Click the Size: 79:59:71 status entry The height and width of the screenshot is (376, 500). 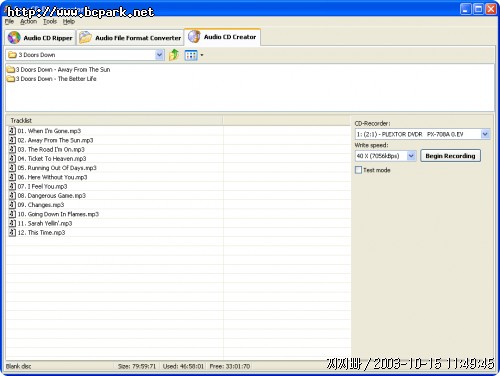pyautogui.click(x=137, y=366)
